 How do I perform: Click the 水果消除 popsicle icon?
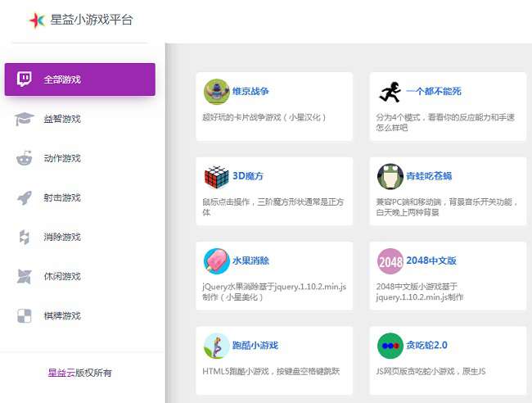click(x=216, y=260)
